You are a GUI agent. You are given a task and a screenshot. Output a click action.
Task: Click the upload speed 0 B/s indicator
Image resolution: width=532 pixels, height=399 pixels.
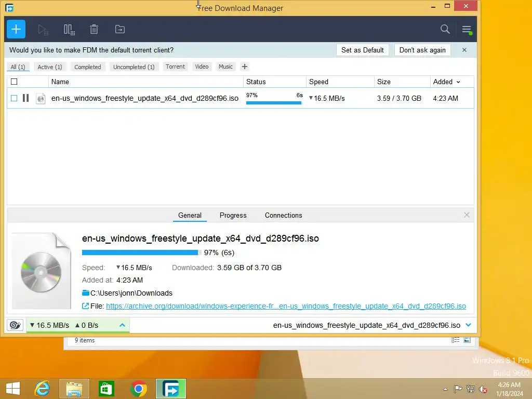87,325
